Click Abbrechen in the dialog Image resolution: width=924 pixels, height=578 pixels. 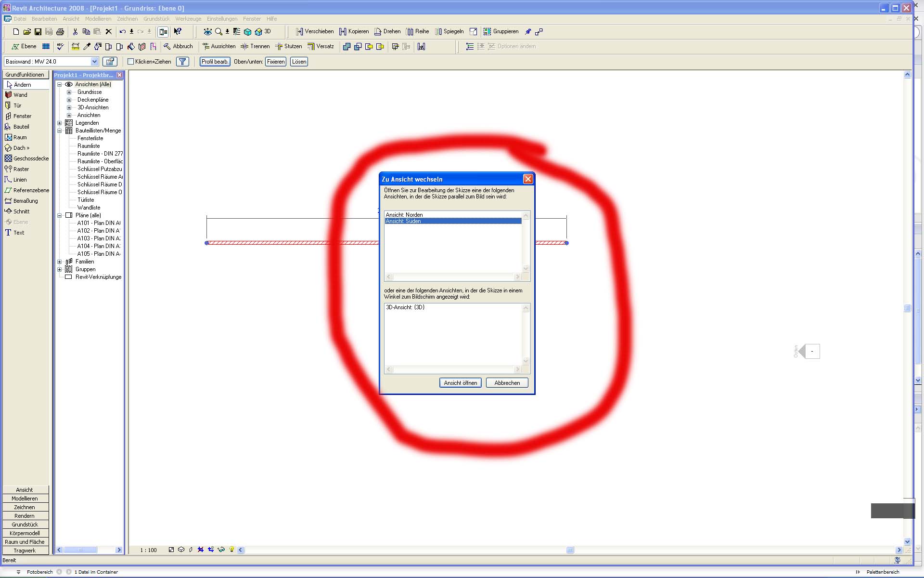507,383
